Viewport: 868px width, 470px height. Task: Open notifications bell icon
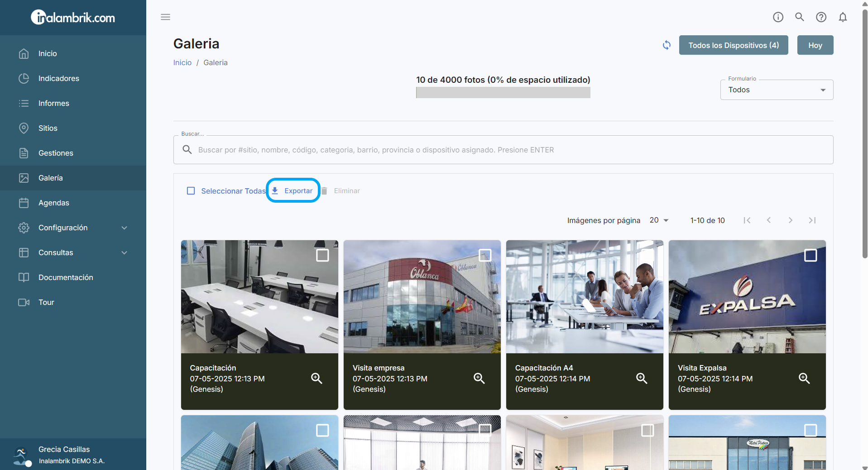tap(843, 17)
